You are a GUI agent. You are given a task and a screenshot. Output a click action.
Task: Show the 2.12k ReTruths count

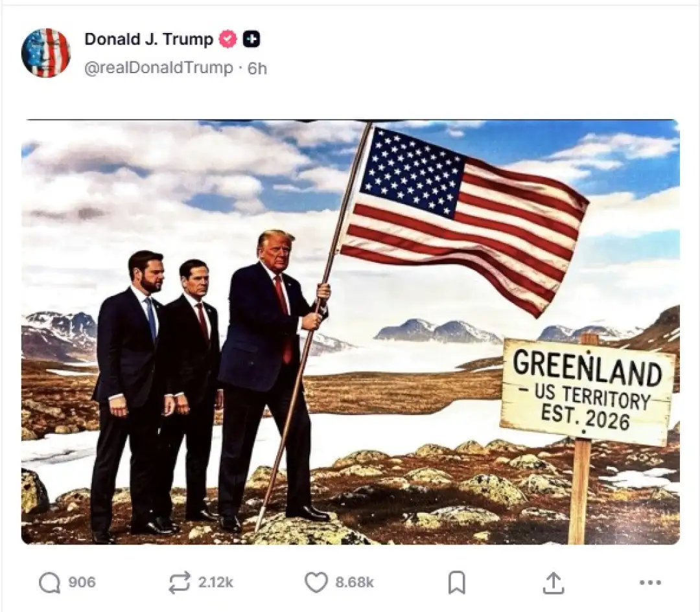[216, 583]
